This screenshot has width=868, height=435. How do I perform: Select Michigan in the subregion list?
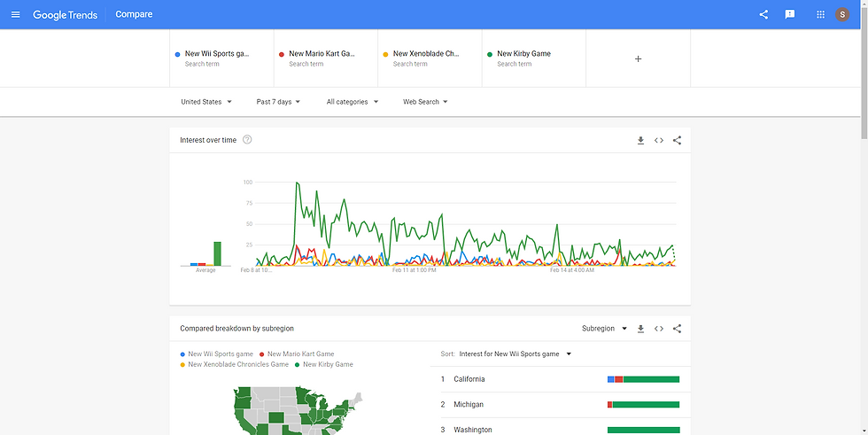tap(560, 405)
